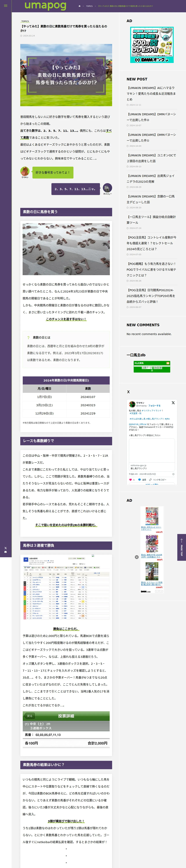The width and height of the screenshot is (186, 868).
Task: Open post AIにハマるウマキン！愛馬たちの成長
Action: 151,94
